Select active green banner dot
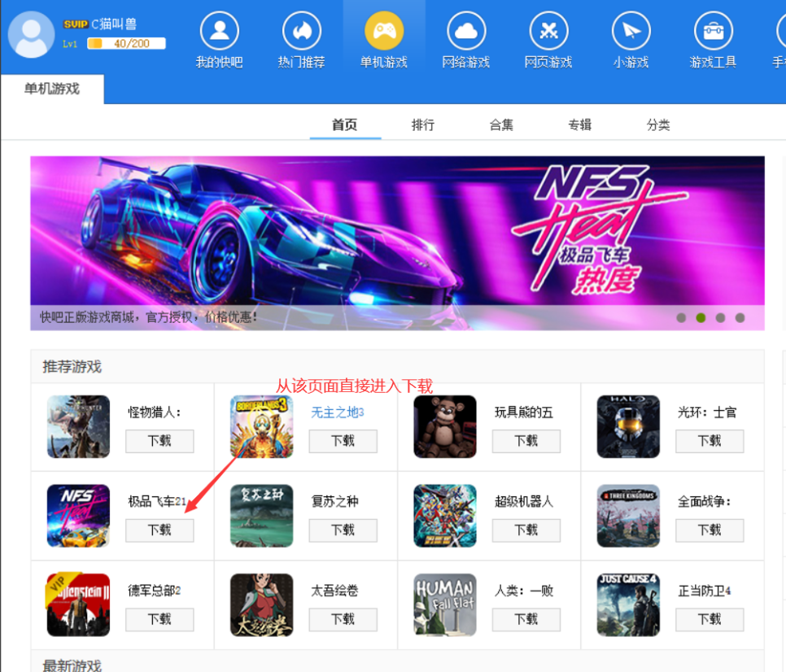The height and width of the screenshot is (672, 786). click(701, 318)
